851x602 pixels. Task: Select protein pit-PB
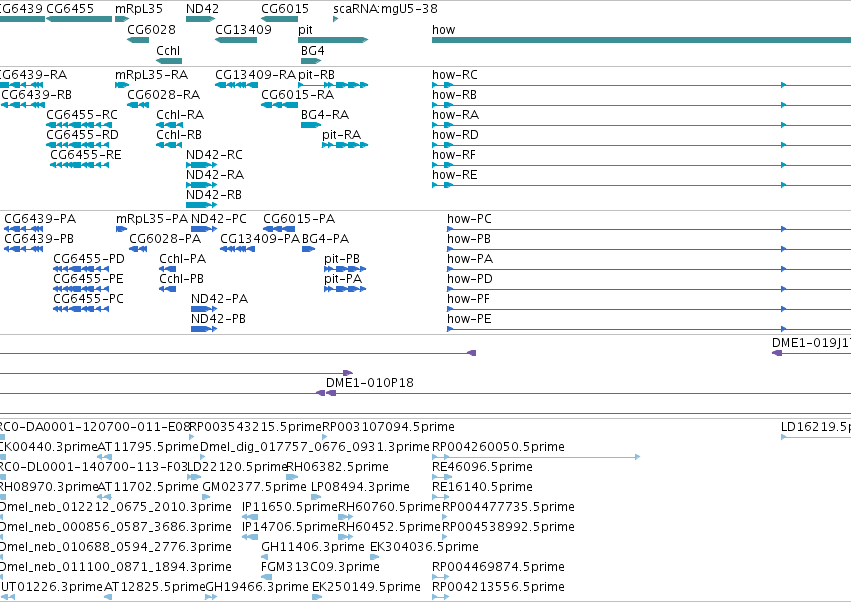(x=342, y=259)
